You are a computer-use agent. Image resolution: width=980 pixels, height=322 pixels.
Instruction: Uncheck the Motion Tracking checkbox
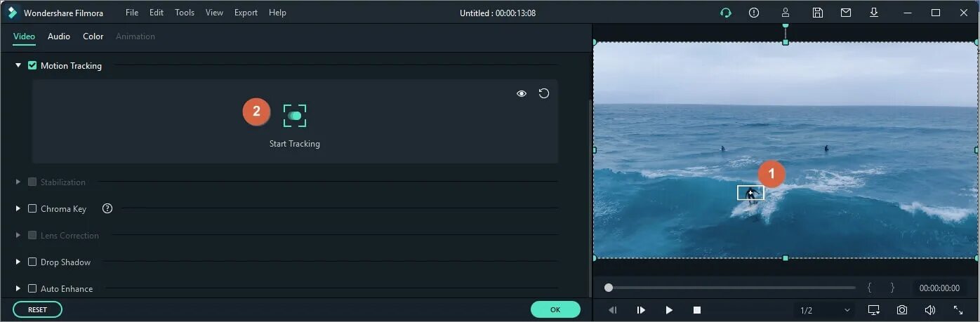(x=32, y=65)
